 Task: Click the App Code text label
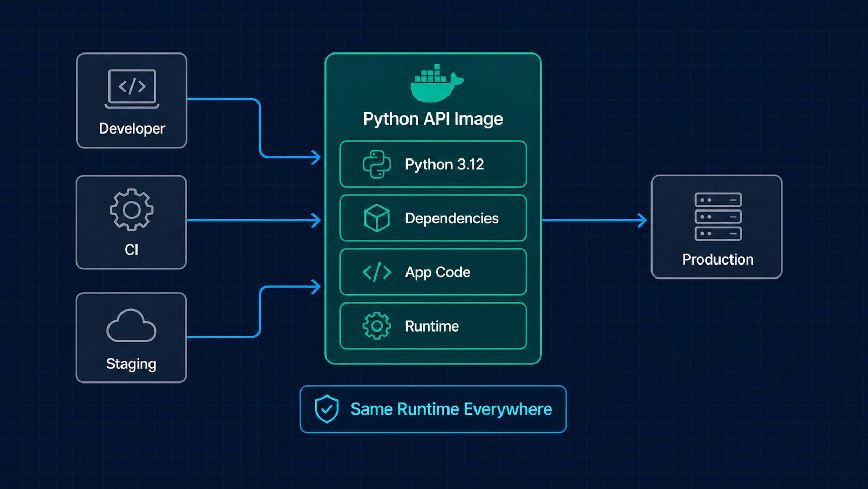pos(438,272)
